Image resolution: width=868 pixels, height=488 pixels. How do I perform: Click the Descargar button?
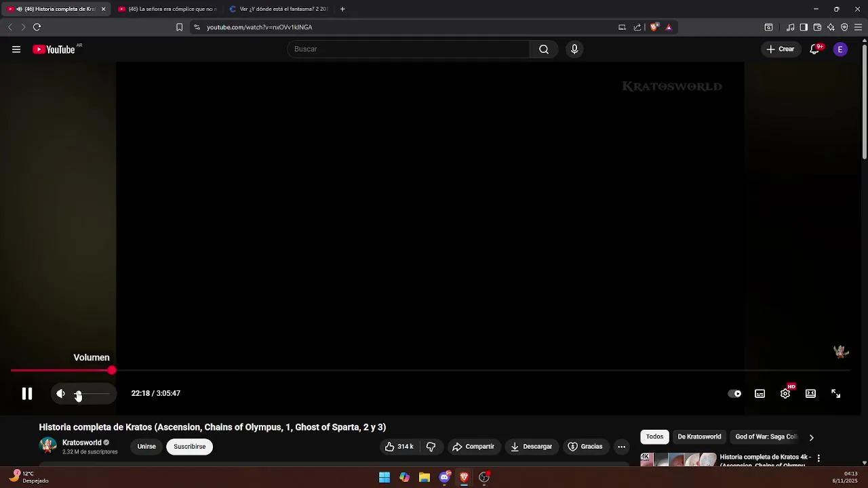tap(531, 447)
